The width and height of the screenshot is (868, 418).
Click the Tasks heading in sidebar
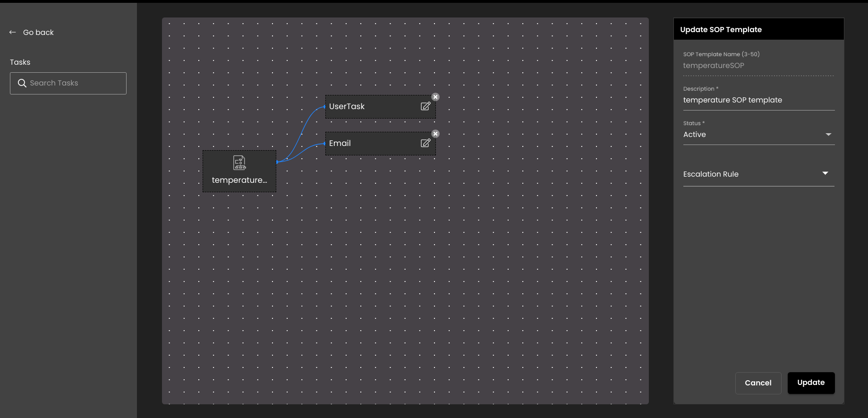20,62
